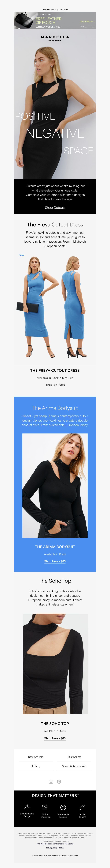Screen dimensions: 110x868
Task: Click the Sustainable Fashion globe icon
Action: 63,807
